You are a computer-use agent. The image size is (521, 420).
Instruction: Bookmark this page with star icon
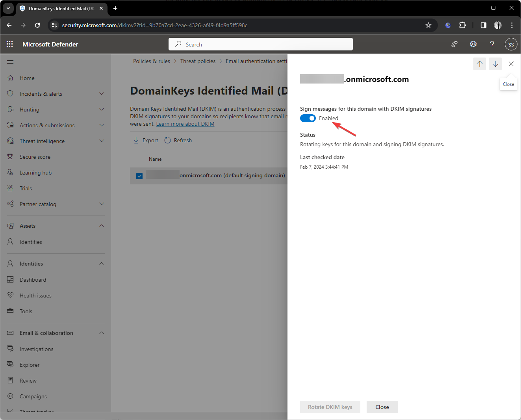[x=428, y=25]
